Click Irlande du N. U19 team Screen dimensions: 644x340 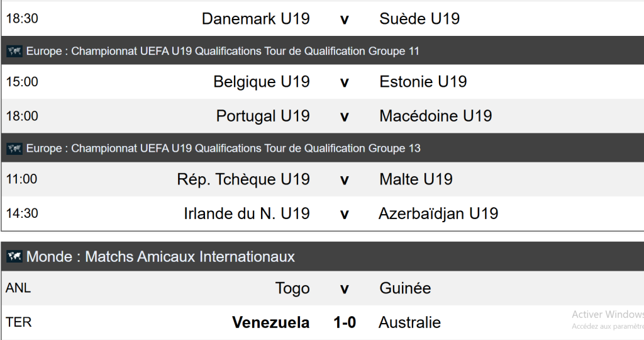click(247, 214)
